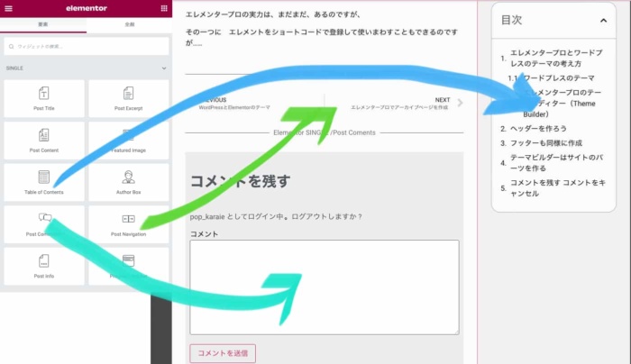The image size is (631, 364).
Task: Collapse the 目次 table of contents
Action: tap(603, 21)
